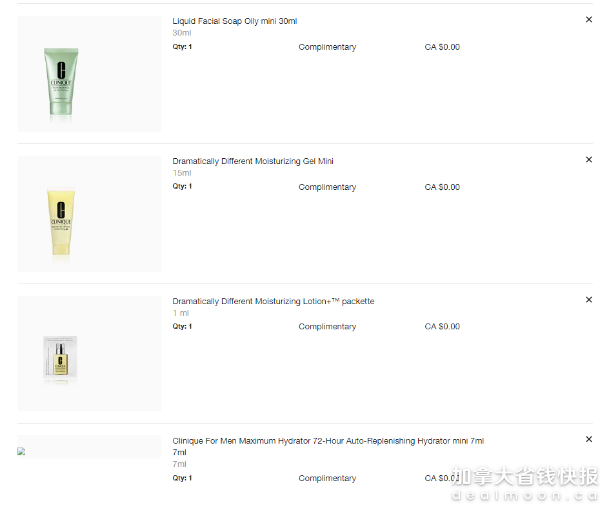
Task: Click Complimentary label for Lotion+ packette
Action: click(x=327, y=326)
